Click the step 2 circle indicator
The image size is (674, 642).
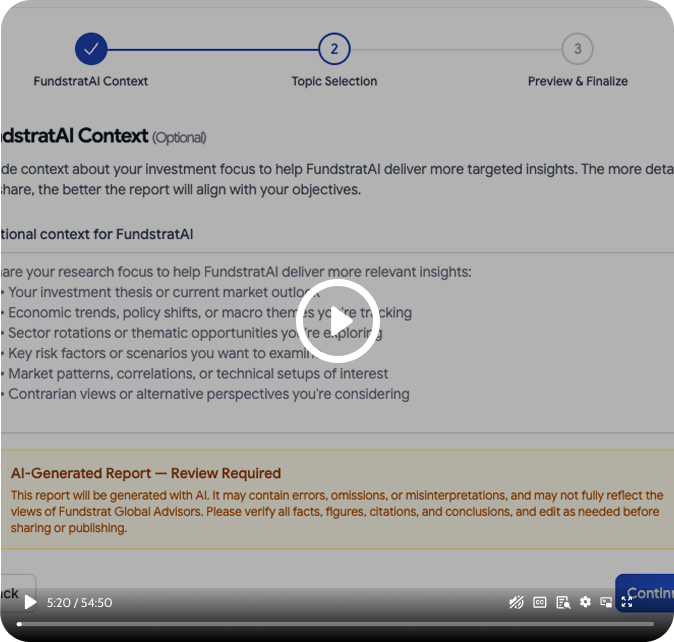334,48
